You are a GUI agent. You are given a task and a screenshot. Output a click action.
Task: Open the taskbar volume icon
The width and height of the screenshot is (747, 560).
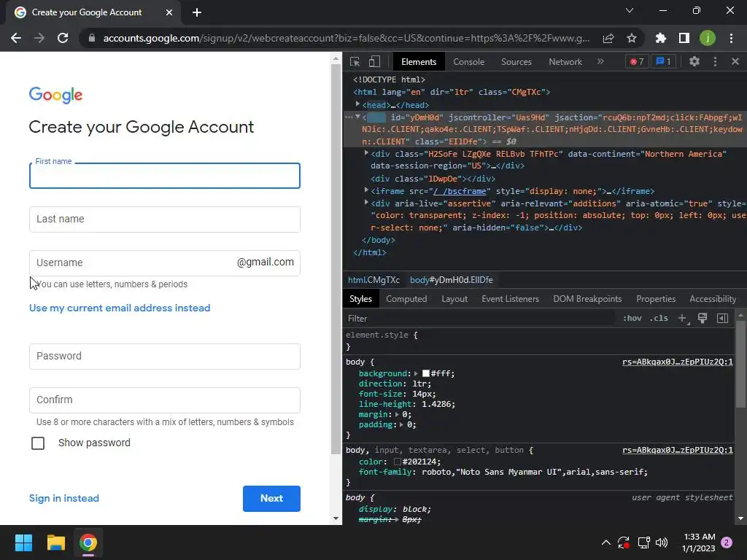(662, 542)
